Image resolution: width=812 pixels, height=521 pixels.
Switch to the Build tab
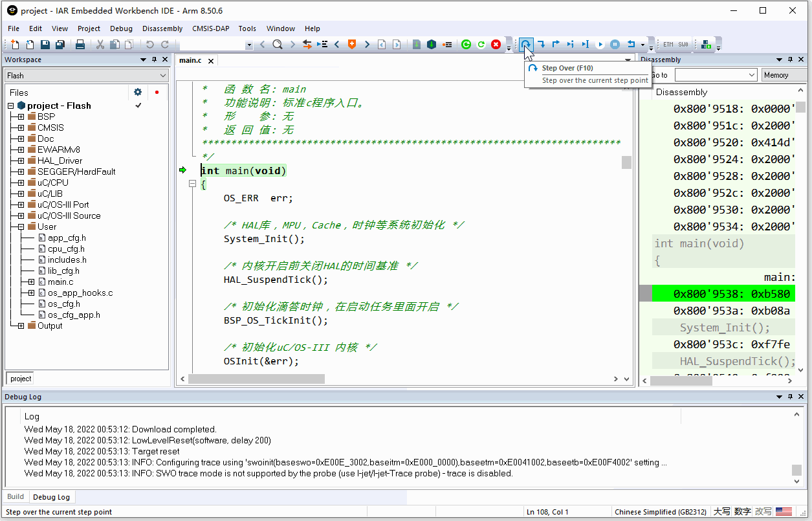click(16, 497)
